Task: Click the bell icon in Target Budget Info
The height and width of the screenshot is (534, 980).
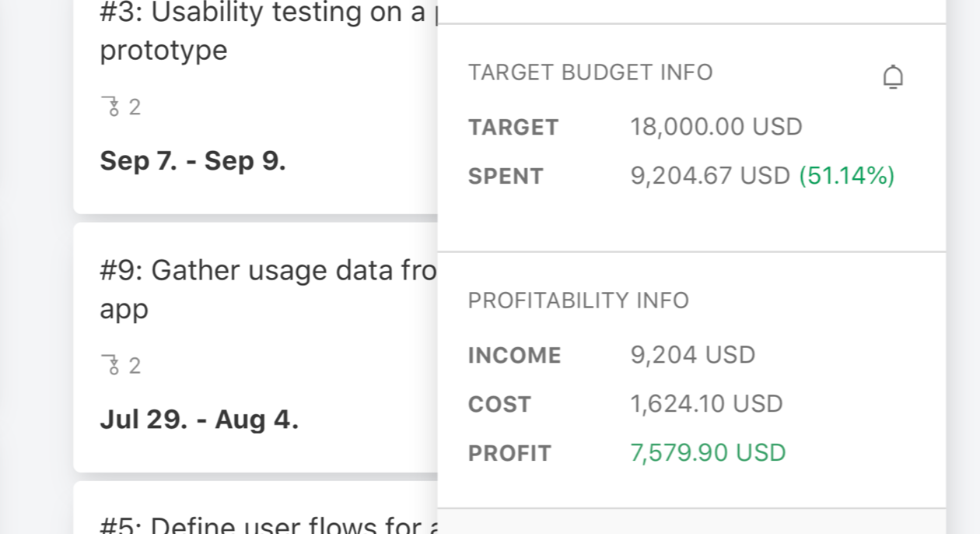Action: (x=893, y=77)
